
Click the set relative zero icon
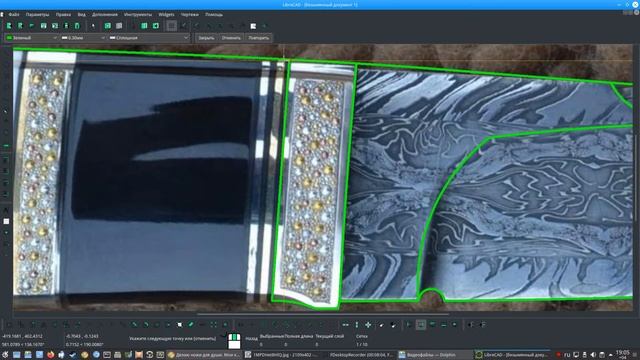click(x=381, y=324)
